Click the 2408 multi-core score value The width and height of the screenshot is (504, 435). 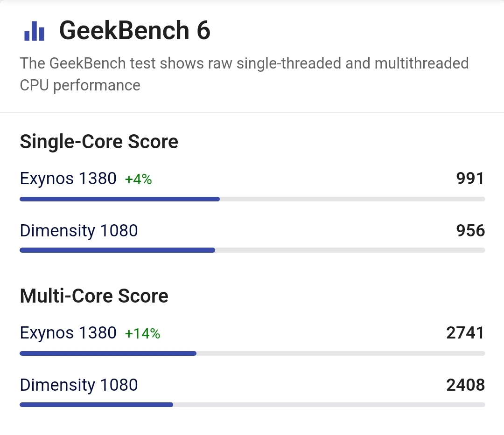click(465, 385)
